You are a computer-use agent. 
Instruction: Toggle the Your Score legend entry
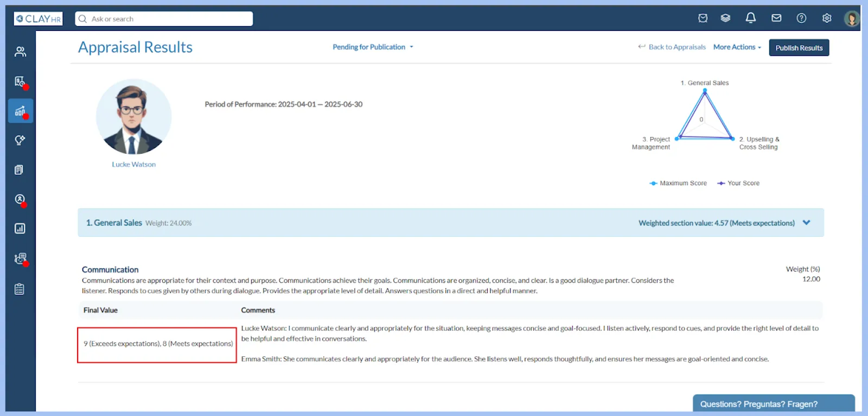pyautogui.click(x=738, y=184)
